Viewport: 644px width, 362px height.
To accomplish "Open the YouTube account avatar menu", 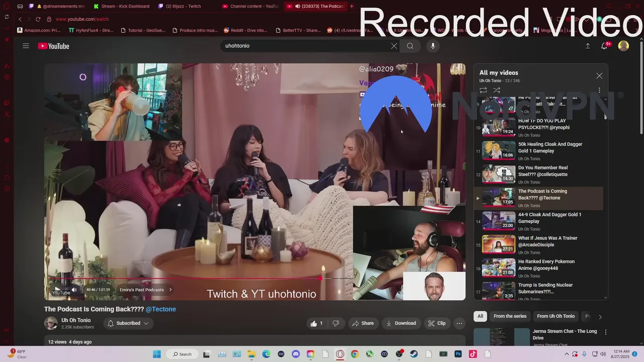I will click(x=623, y=46).
